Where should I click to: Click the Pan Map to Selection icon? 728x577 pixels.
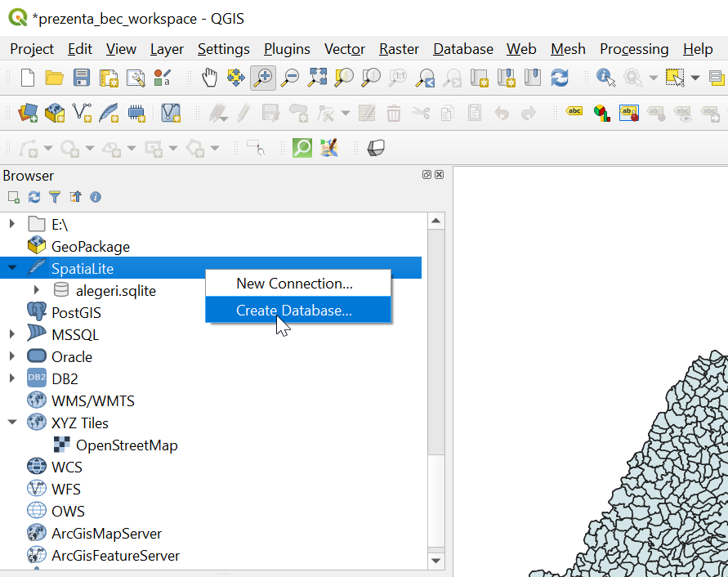[x=236, y=78]
